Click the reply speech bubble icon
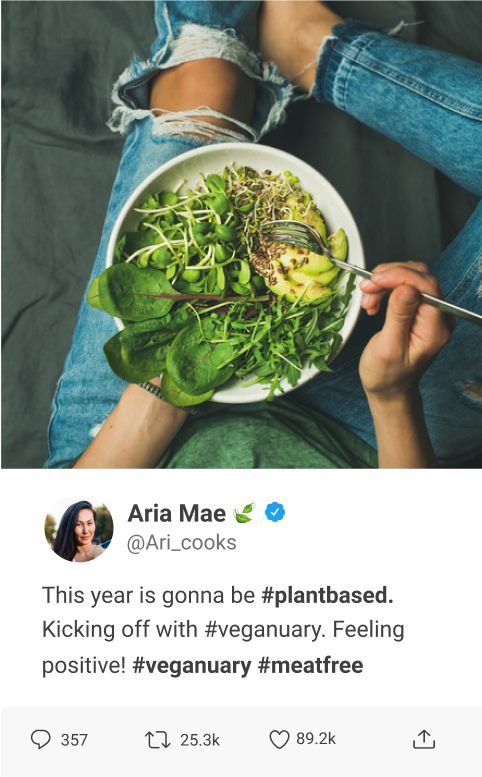This screenshot has width=482, height=777. tap(41, 739)
